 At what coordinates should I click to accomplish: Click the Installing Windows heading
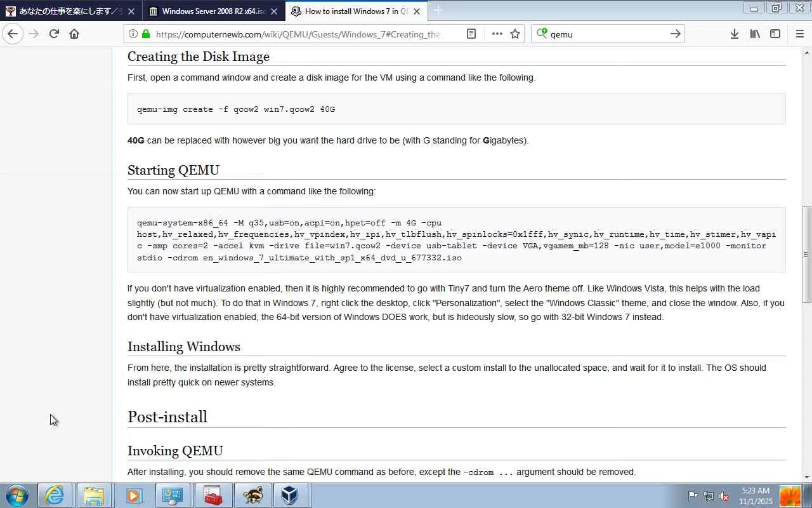pos(184,347)
